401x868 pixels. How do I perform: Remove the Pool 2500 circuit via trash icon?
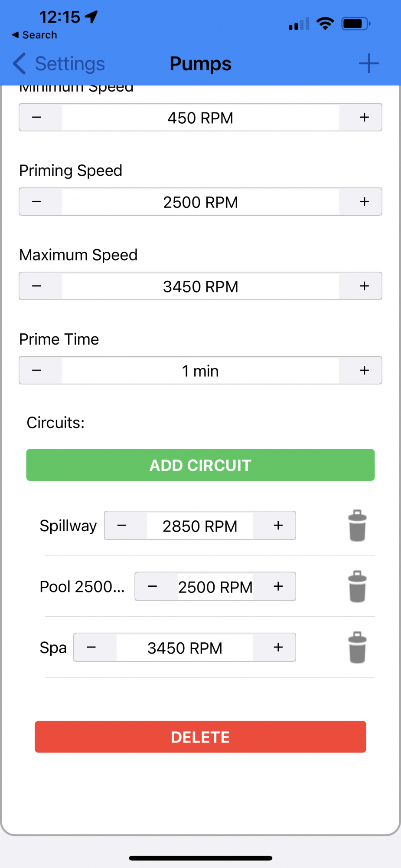(x=357, y=586)
